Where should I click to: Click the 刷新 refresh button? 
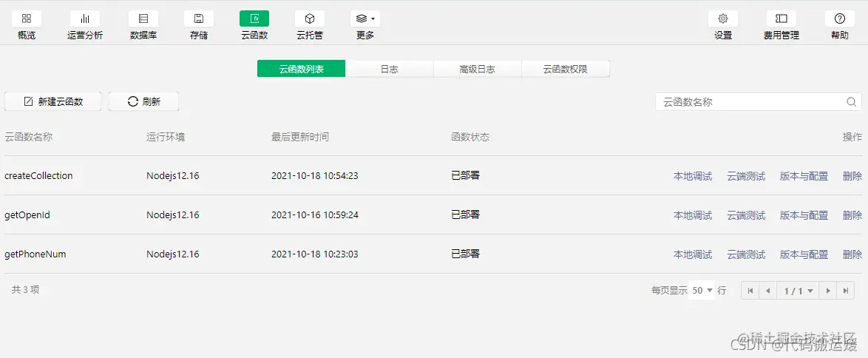click(x=143, y=101)
